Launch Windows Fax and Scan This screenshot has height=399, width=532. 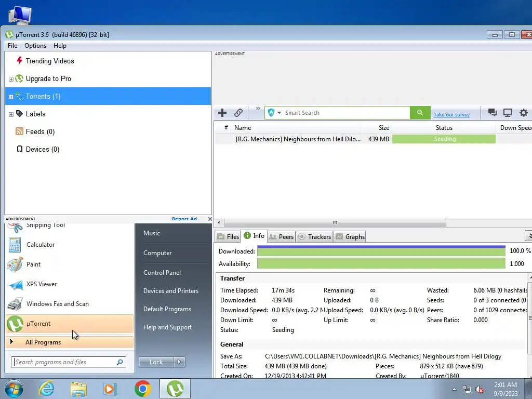coord(70,303)
